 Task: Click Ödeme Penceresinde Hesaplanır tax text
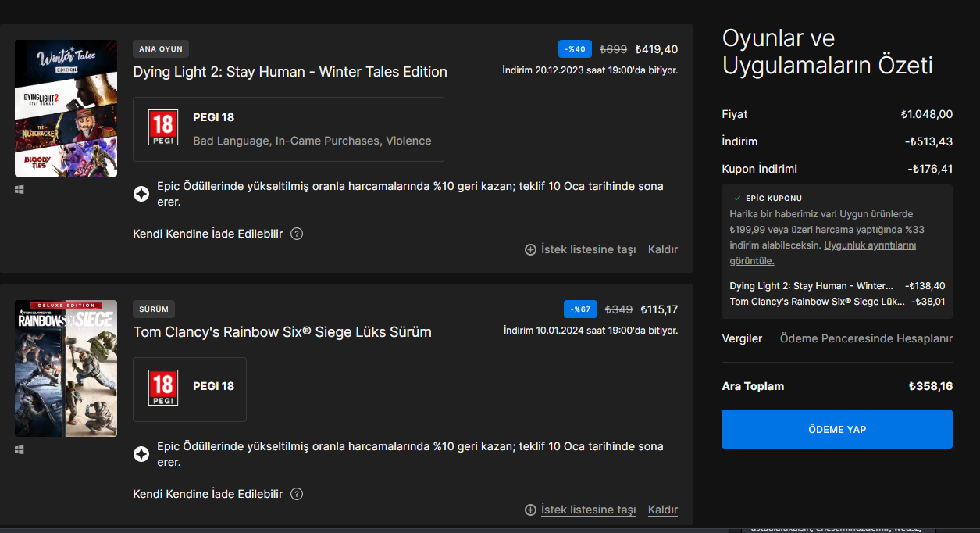coord(866,338)
